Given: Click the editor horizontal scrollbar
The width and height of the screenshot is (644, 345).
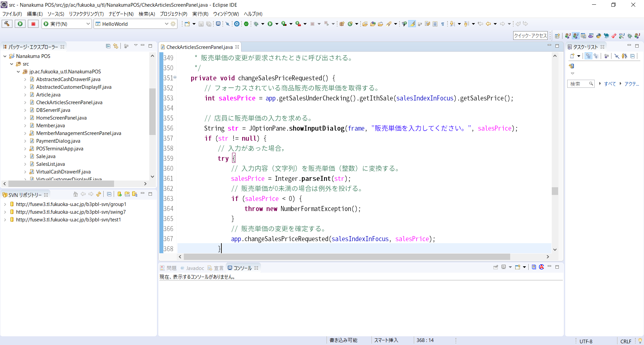Looking at the screenshot, I should [347, 257].
